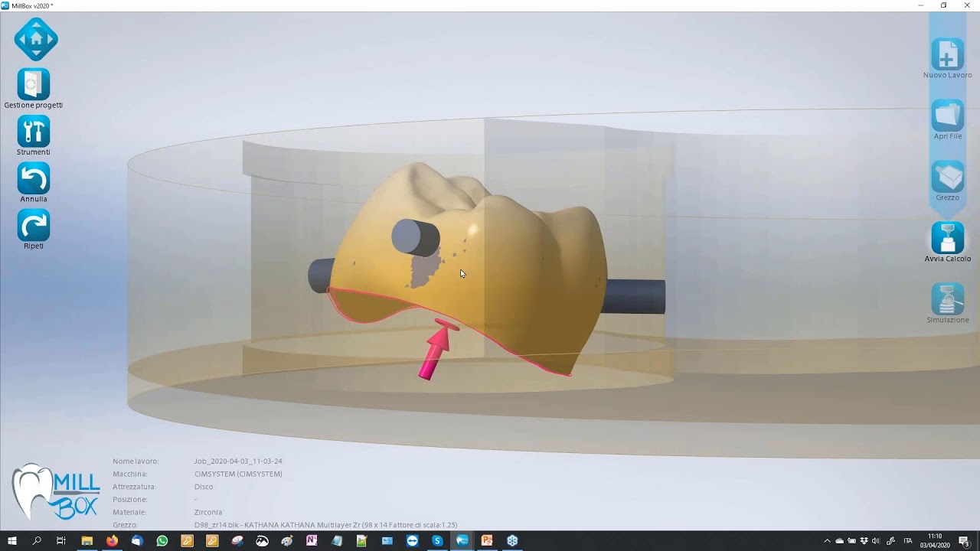Open TeamViewer from the taskbar

point(413,541)
